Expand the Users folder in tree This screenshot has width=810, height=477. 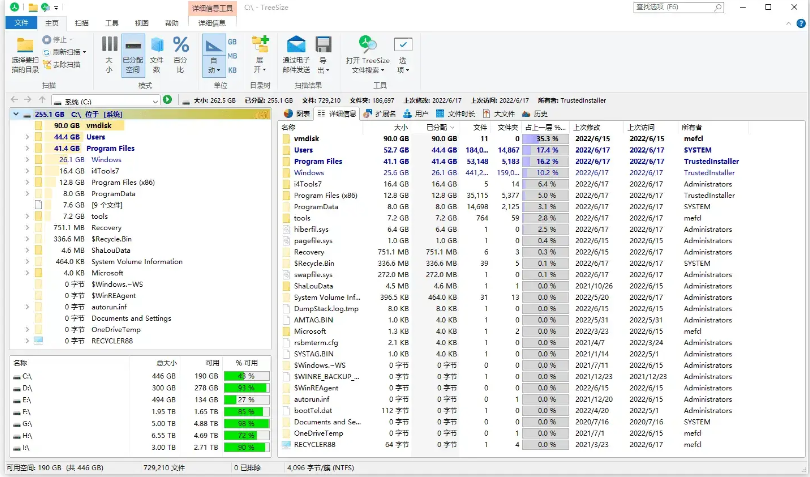[x=27, y=137]
